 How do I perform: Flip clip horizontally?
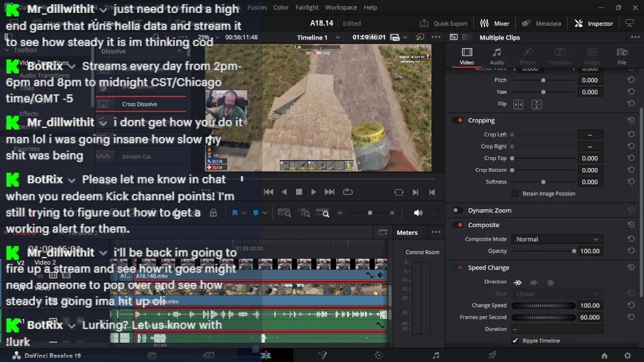[518, 104]
